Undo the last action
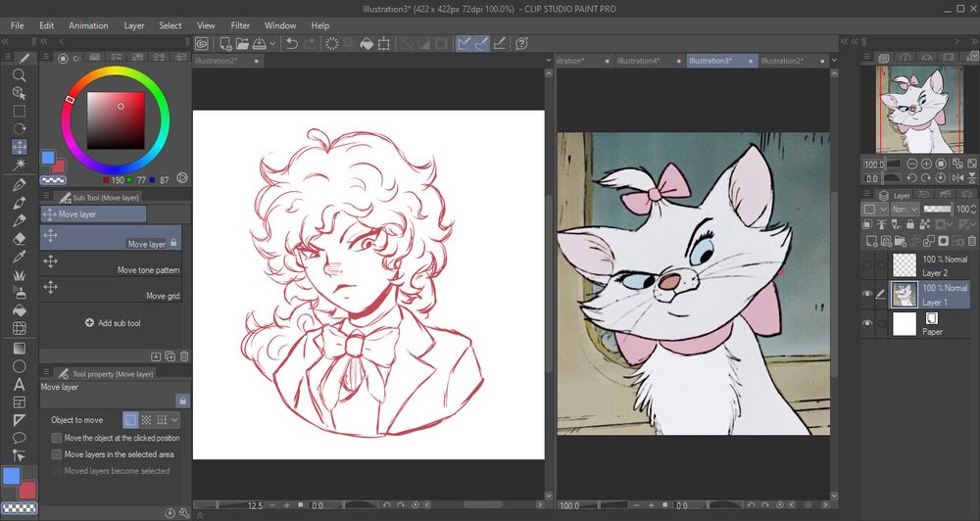This screenshot has width=980, height=521. coord(292,43)
